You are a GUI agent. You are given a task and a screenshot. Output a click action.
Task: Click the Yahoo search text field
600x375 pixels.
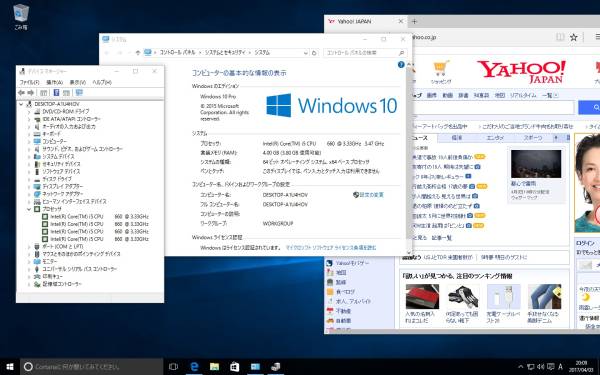(x=494, y=108)
